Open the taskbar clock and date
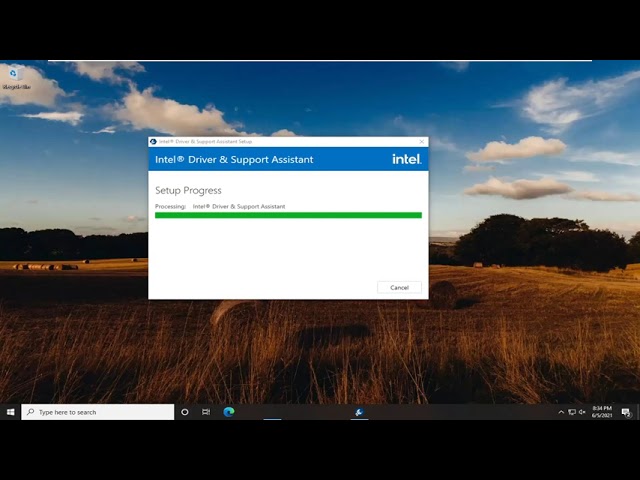The width and height of the screenshot is (640, 480). click(x=602, y=412)
